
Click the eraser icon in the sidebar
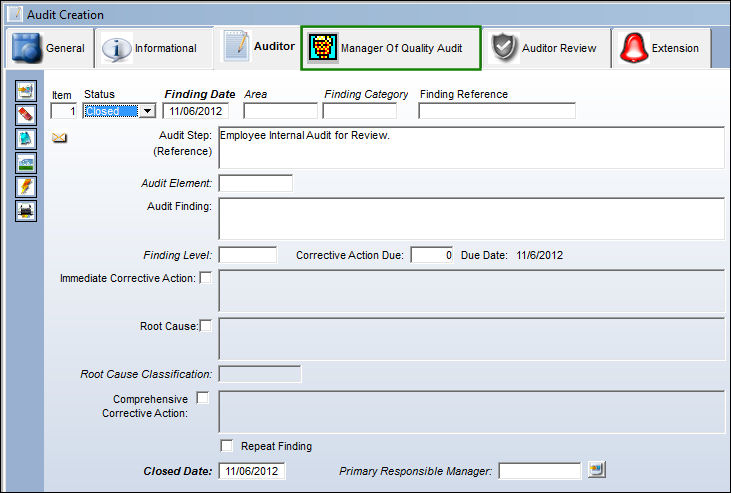(x=26, y=115)
